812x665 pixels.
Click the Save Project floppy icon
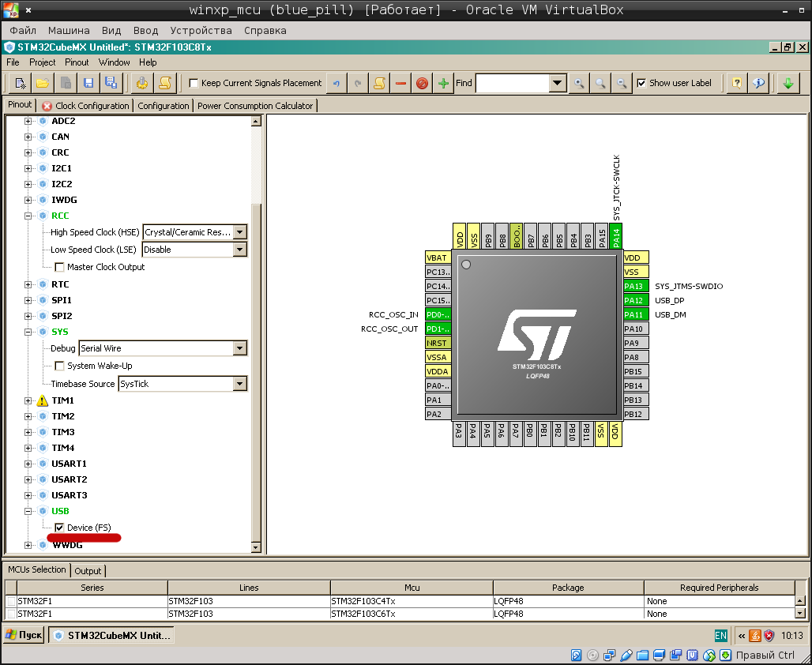(x=88, y=83)
